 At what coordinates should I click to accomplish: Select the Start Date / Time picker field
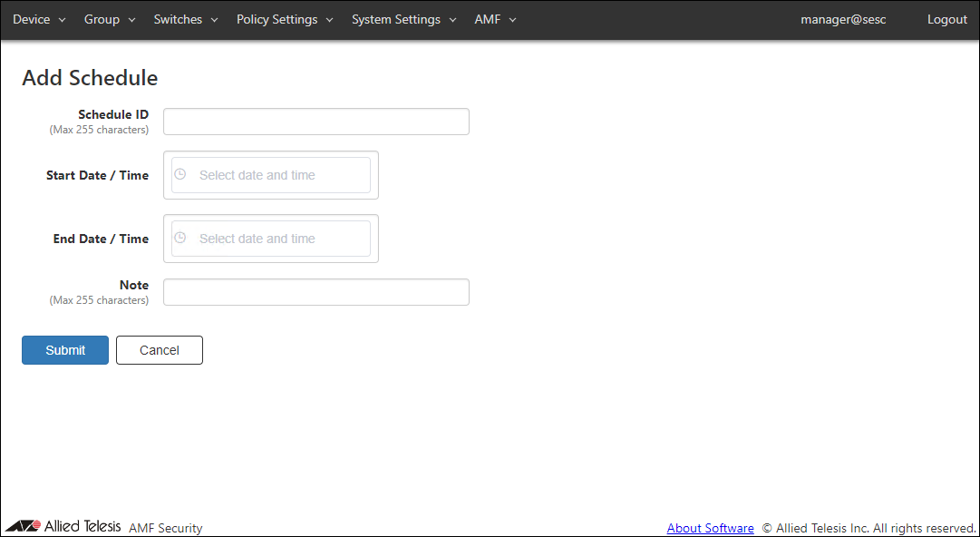pos(281,175)
